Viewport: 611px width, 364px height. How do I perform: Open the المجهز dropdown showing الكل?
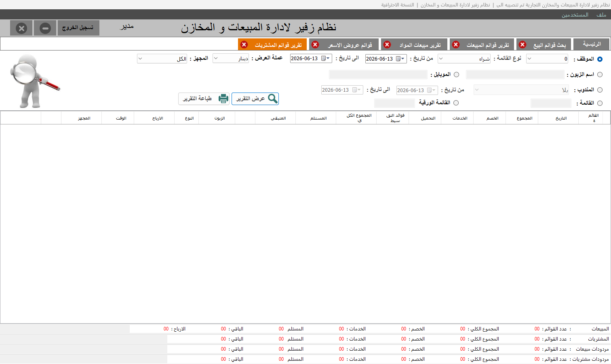162,59
